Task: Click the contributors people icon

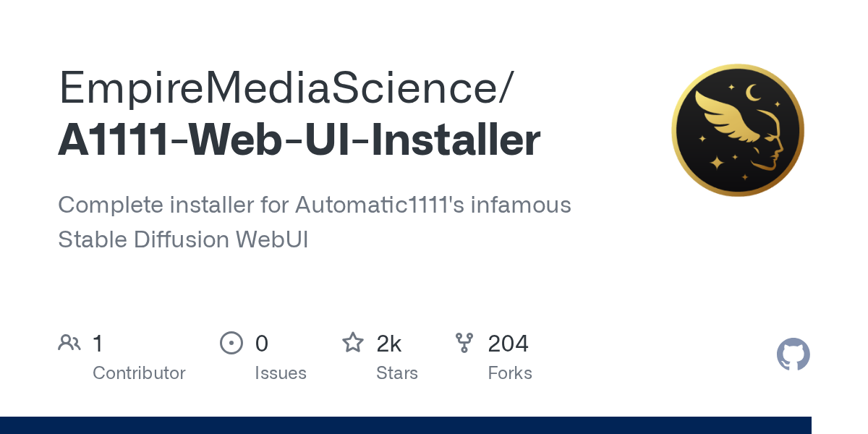Action: (x=69, y=343)
